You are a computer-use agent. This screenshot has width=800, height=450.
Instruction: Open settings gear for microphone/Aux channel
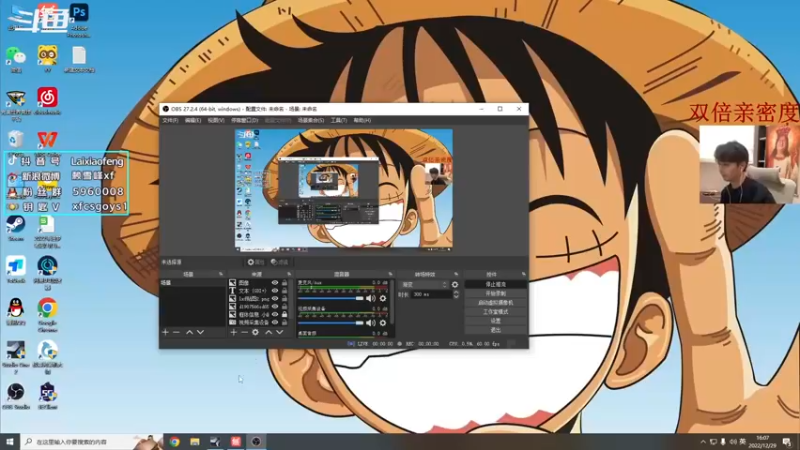[x=383, y=298]
